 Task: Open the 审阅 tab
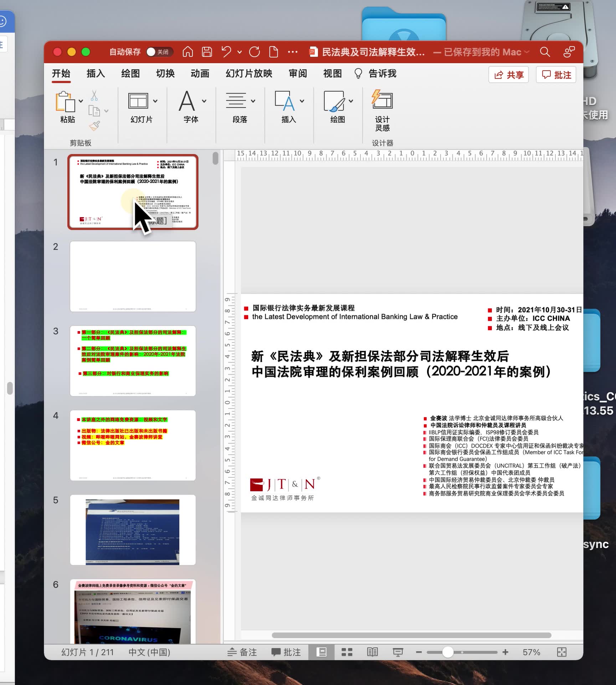[x=298, y=73]
